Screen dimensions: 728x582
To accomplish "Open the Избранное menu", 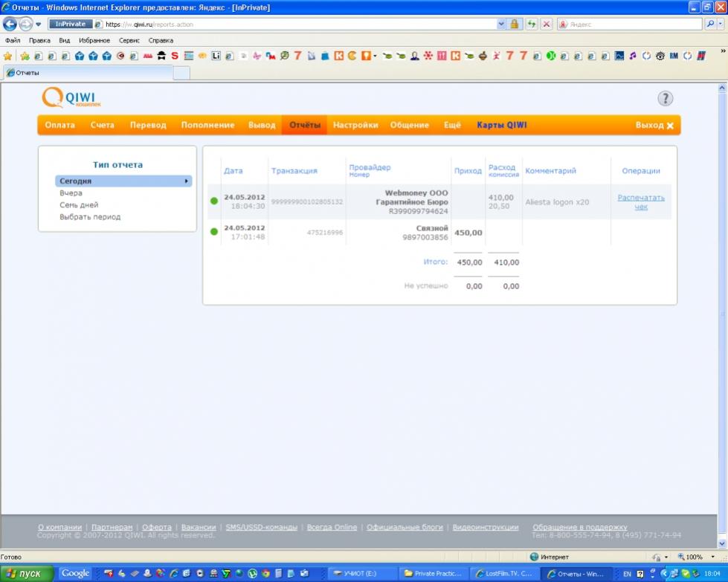I will coord(94,40).
